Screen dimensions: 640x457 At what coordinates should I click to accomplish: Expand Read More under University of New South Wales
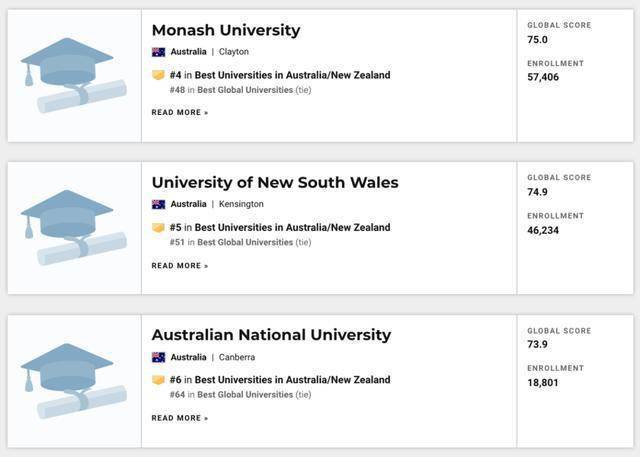coord(180,266)
